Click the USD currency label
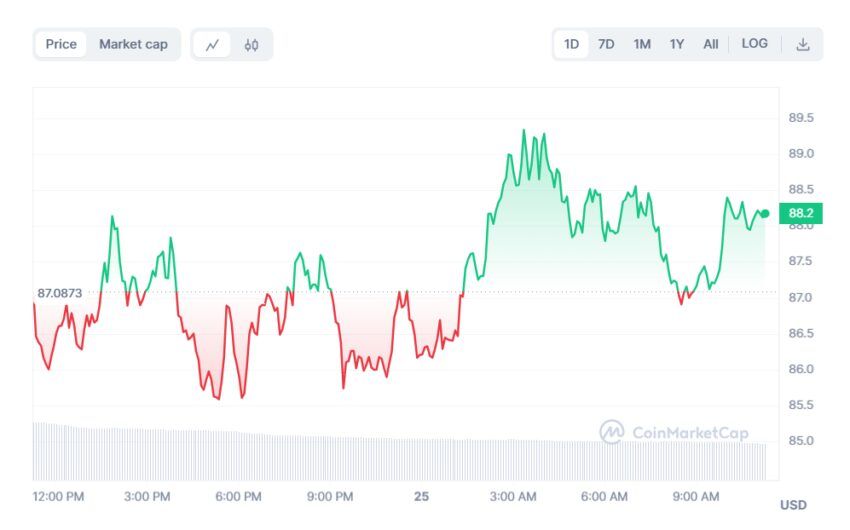This screenshot has width=850, height=530. tap(793, 505)
